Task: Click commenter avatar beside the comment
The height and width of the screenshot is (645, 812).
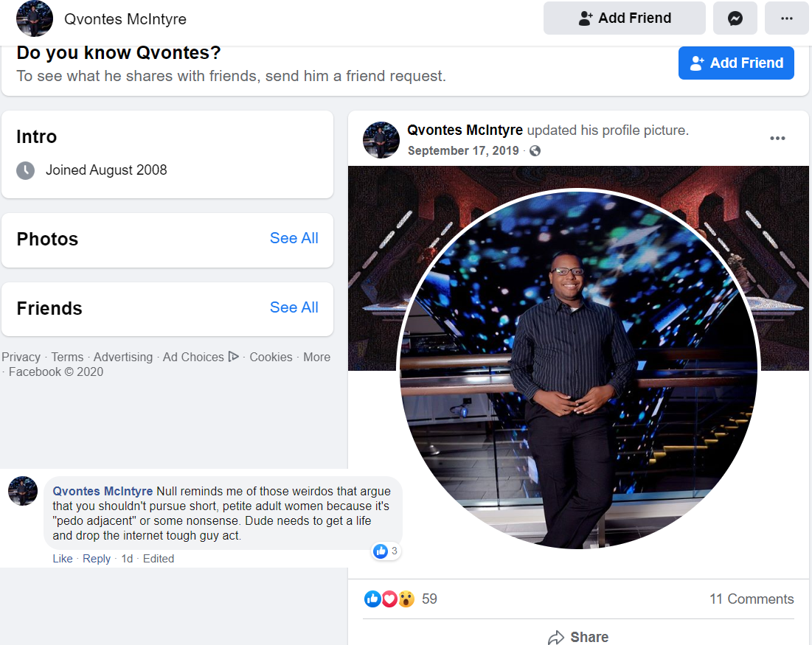Action: (x=23, y=491)
